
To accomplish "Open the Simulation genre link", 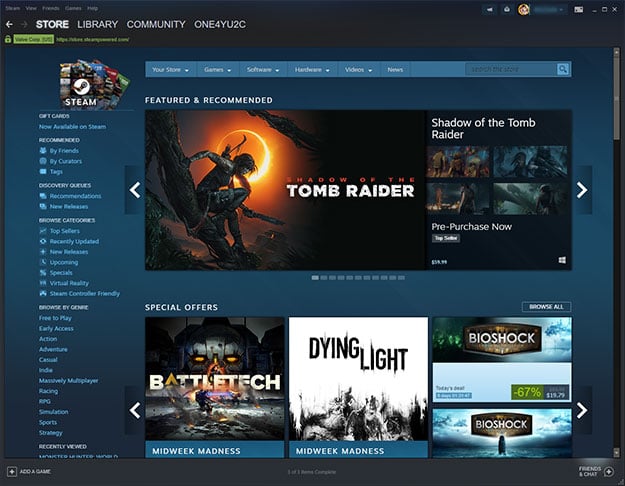I will [53, 412].
